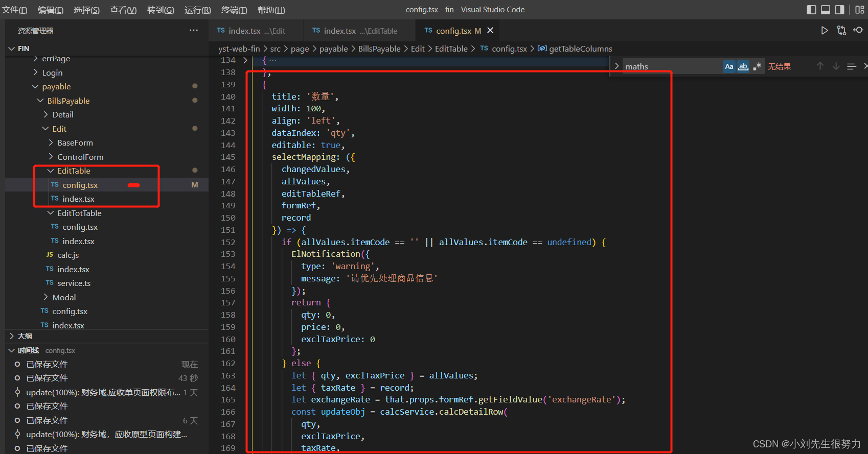
Task: Click the open changes icon at editor top-right
Action: click(858, 31)
